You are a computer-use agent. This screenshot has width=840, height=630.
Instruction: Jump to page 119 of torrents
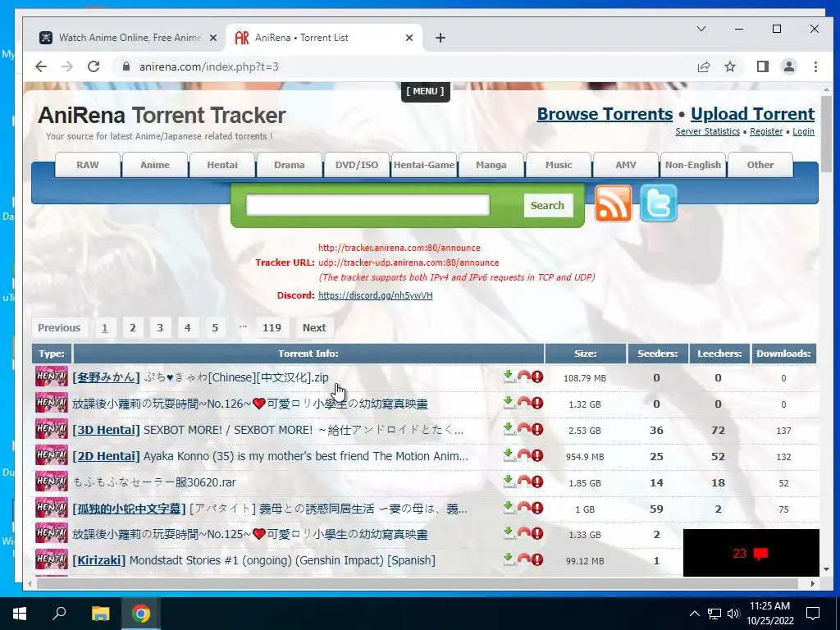(x=272, y=328)
